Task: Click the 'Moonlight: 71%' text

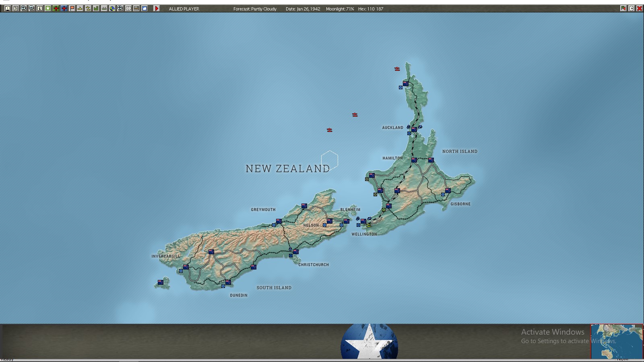Action: pos(340,9)
